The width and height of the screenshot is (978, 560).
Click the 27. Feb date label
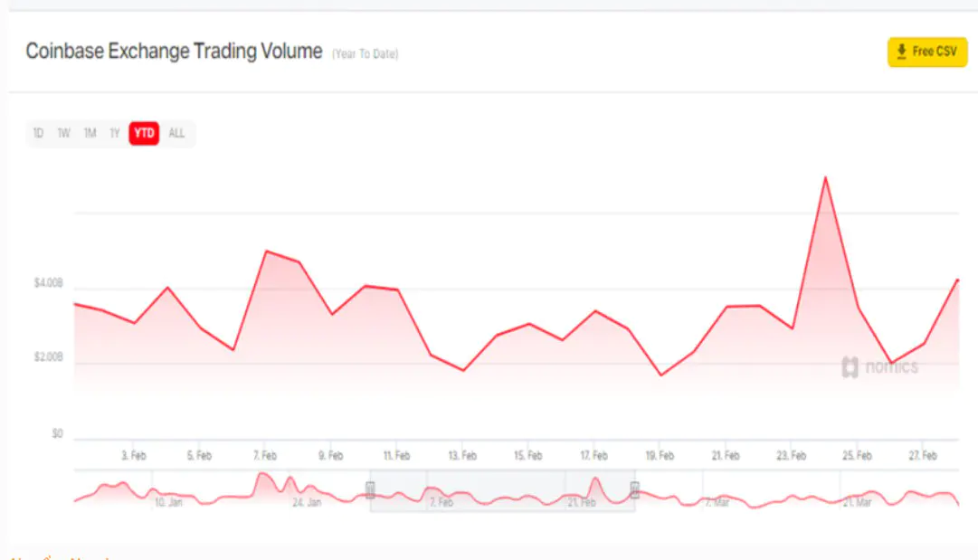(923, 456)
